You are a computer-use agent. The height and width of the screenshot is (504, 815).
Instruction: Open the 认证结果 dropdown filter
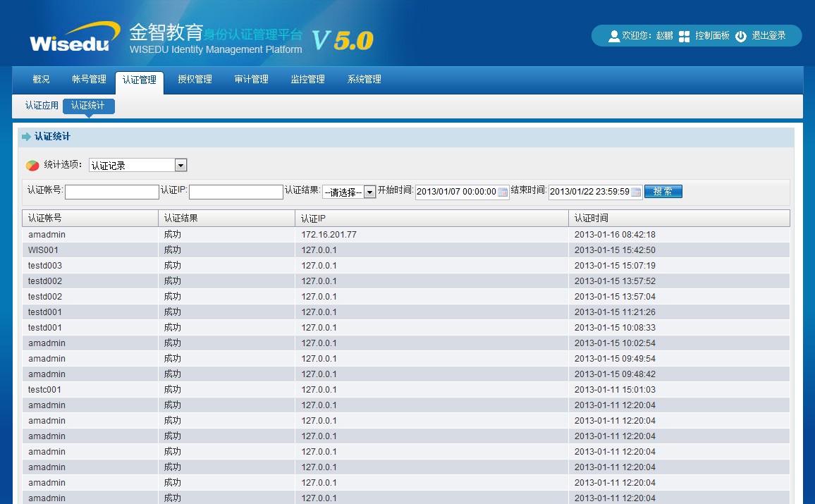click(369, 192)
